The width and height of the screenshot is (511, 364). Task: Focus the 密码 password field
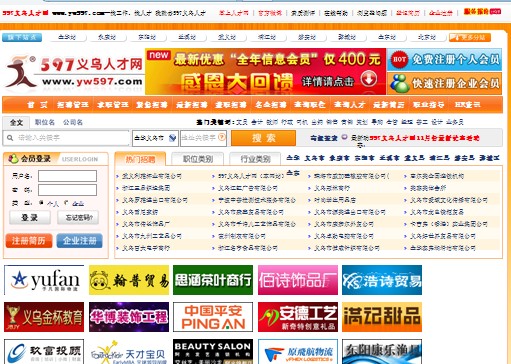click(x=67, y=190)
